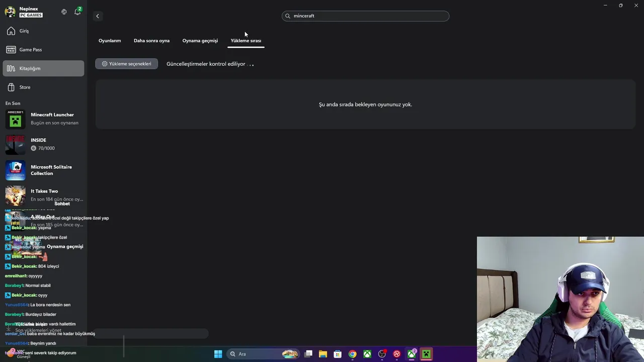This screenshot has width=644, height=362.
Task: Open File Explorer from the taskbar
Action: pos(323,354)
